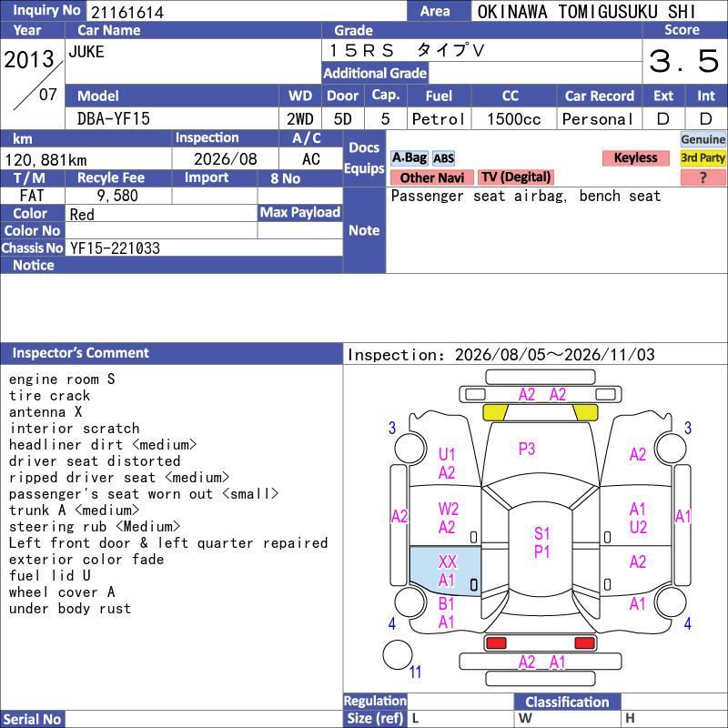
Task: Click the blue tire number 11
Action: 415,672
